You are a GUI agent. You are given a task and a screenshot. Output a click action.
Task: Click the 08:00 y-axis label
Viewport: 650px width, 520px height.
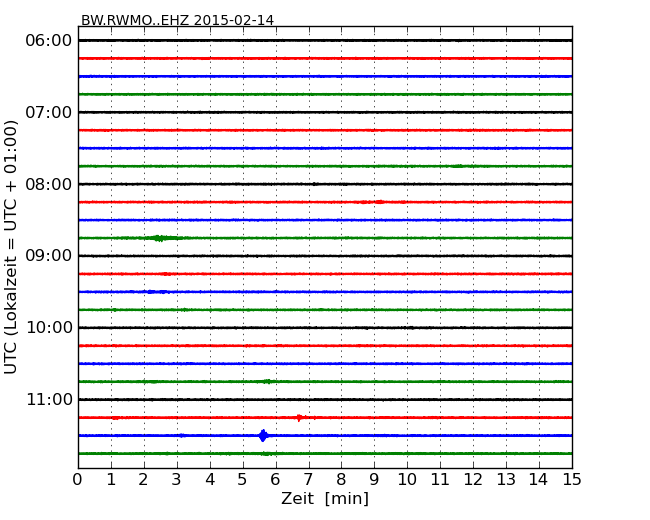[49, 184]
